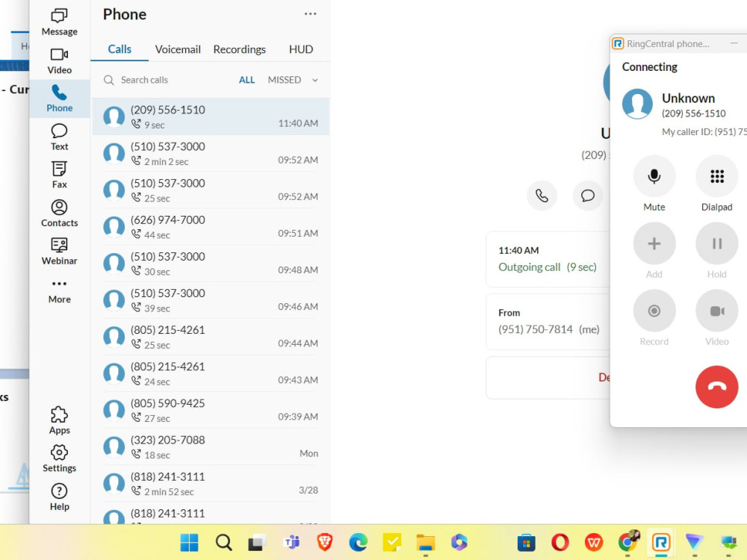Switch to the Recordings tab

click(239, 49)
